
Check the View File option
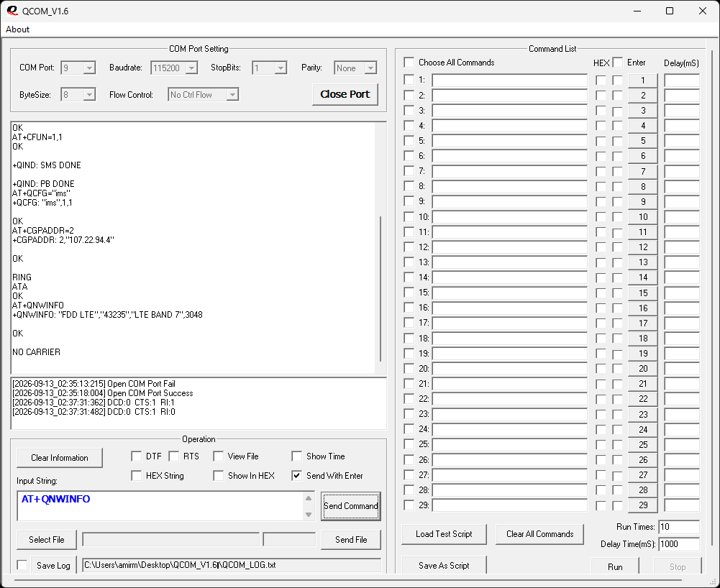219,456
